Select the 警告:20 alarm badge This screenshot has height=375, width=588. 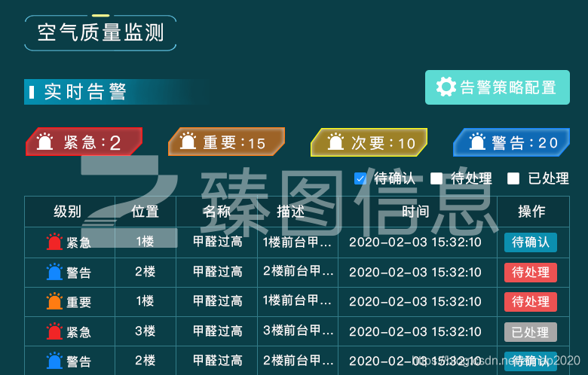coord(512,142)
